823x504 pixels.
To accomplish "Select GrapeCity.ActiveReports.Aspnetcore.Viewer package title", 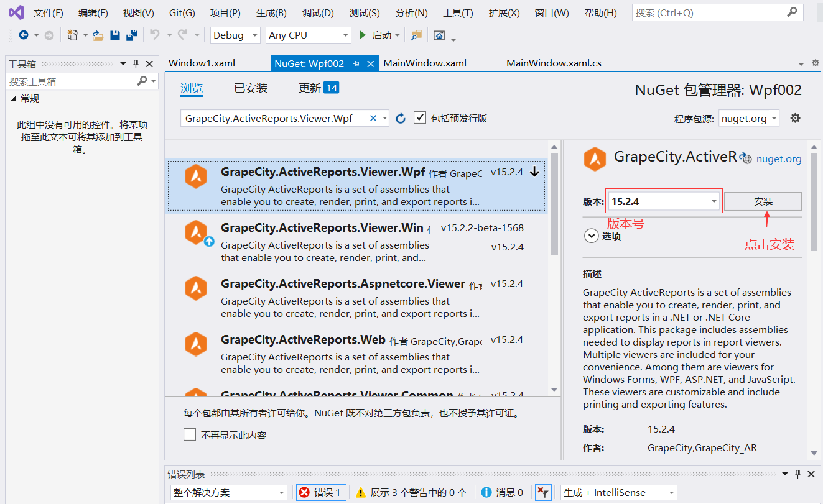I will 343,283.
